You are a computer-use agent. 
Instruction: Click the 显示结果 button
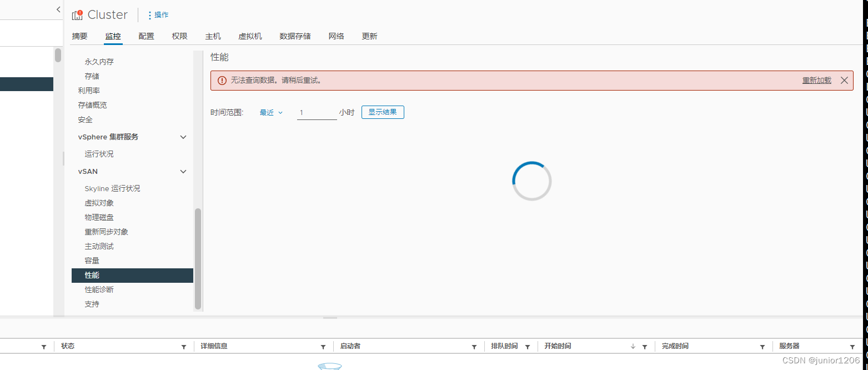tap(383, 112)
